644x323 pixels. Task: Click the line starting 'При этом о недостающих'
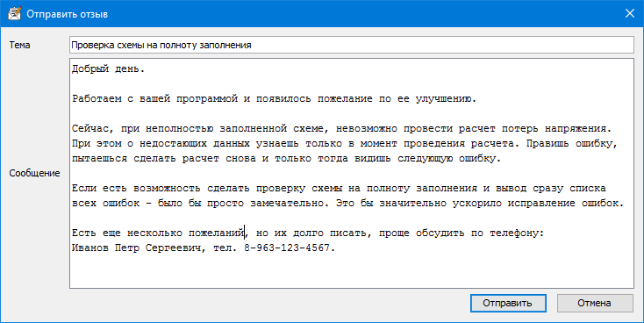click(x=345, y=143)
